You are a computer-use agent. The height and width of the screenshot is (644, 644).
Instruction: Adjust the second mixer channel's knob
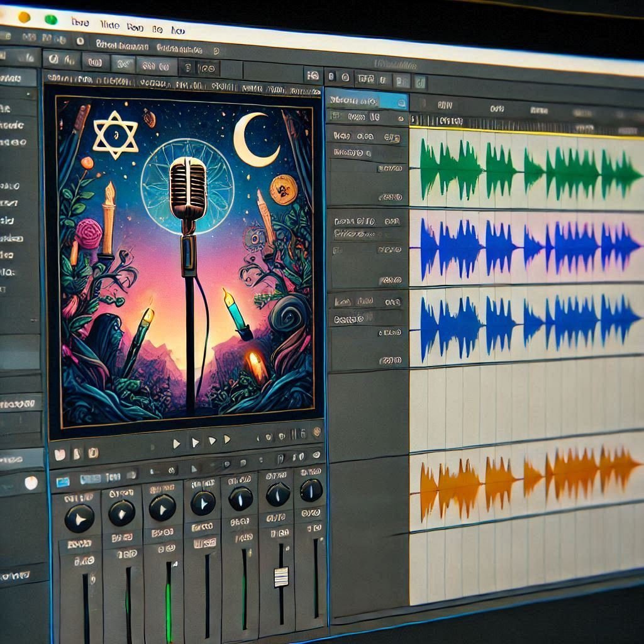(121, 513)
